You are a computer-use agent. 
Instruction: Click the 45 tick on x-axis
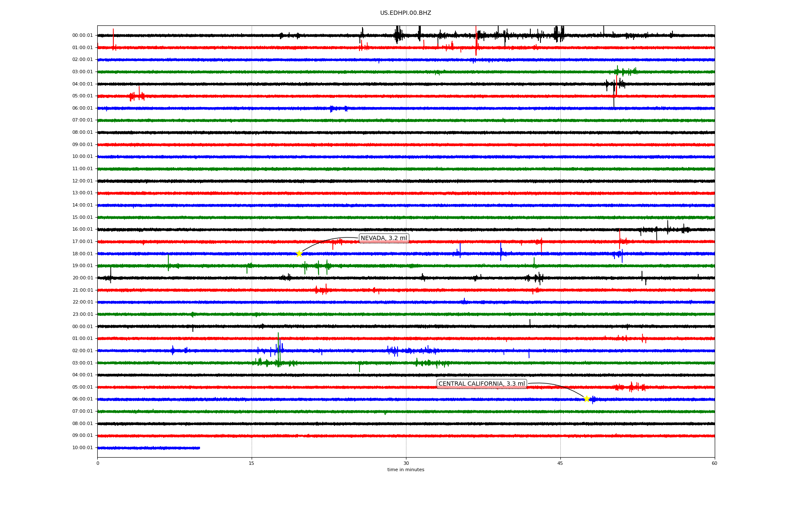560,463
